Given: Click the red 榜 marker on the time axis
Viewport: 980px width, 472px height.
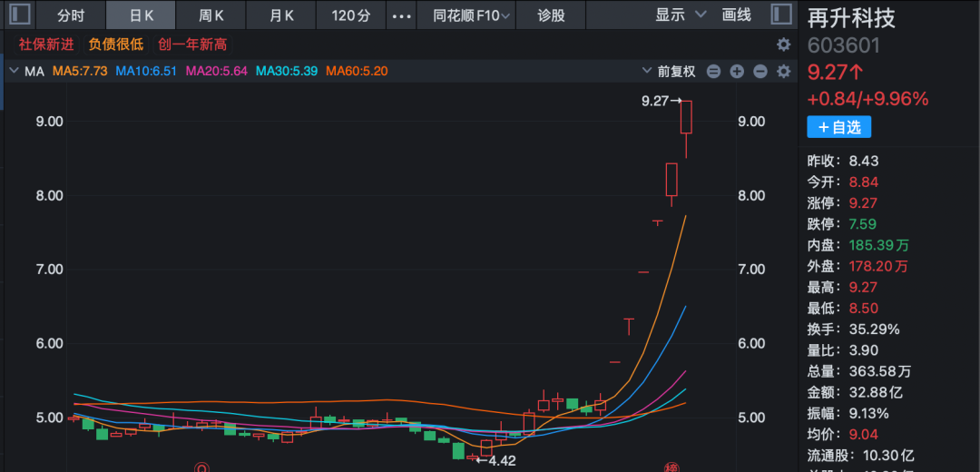Looking at the screenshot, I should coord(671,467).
